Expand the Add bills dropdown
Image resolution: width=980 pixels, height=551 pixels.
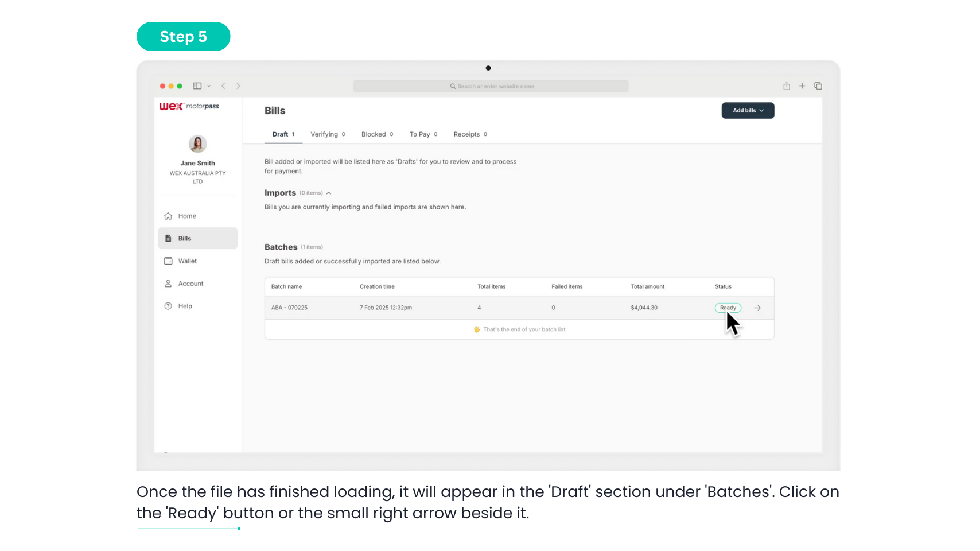[x=748, y=111]
